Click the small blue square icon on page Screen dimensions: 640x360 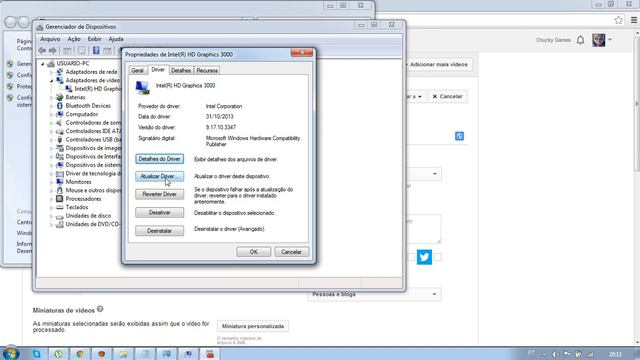click(x=459, y=136)
